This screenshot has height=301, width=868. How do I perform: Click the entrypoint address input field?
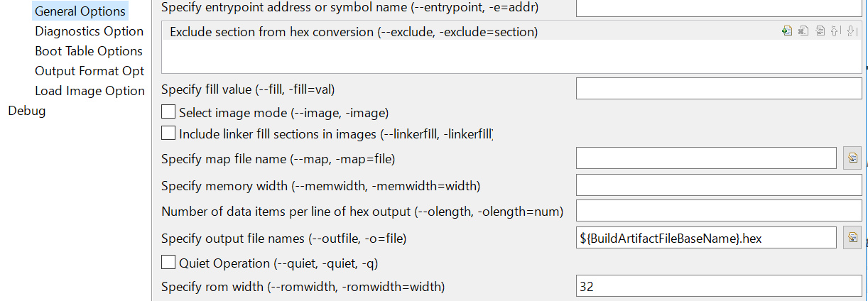(718, 8)
